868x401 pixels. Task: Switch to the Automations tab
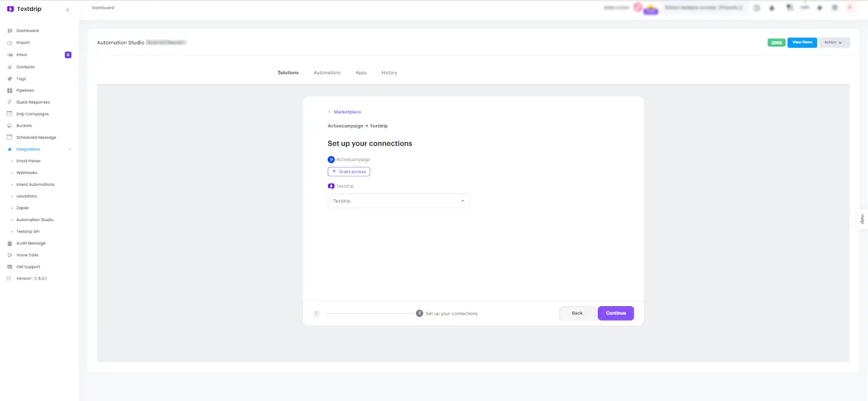coord(327,73)
